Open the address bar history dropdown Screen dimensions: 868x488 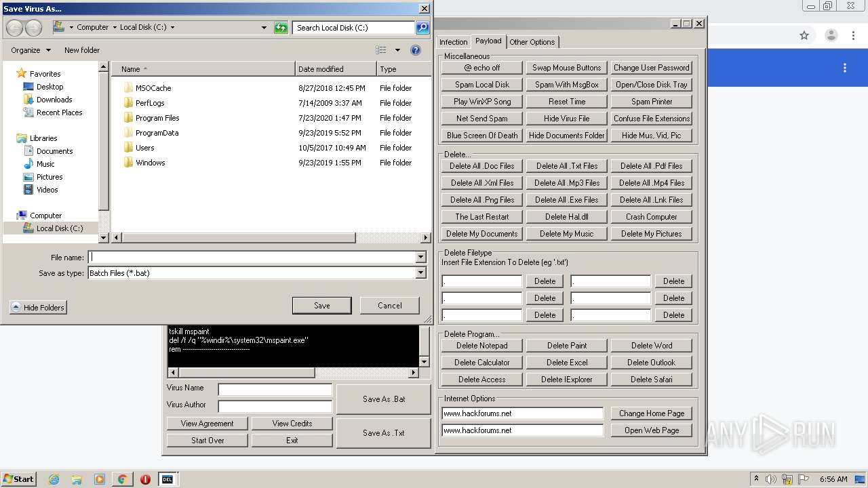click(264, 28)
